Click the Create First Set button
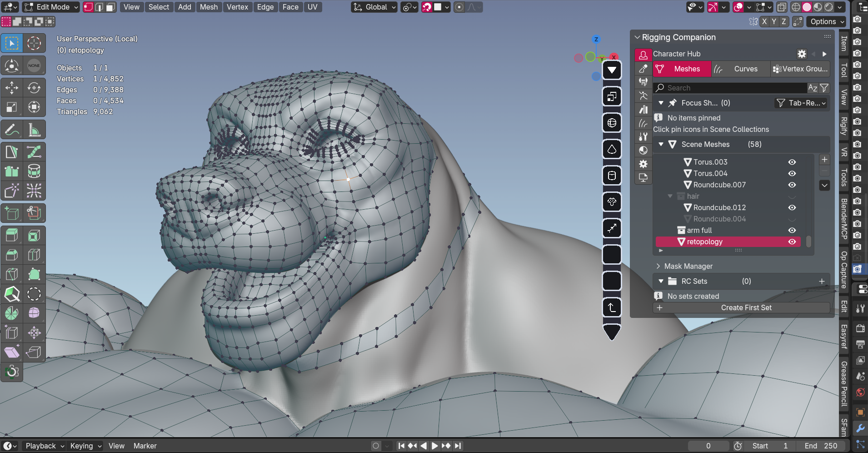Viewport: 868px width, 453px height. pos(746,307)
